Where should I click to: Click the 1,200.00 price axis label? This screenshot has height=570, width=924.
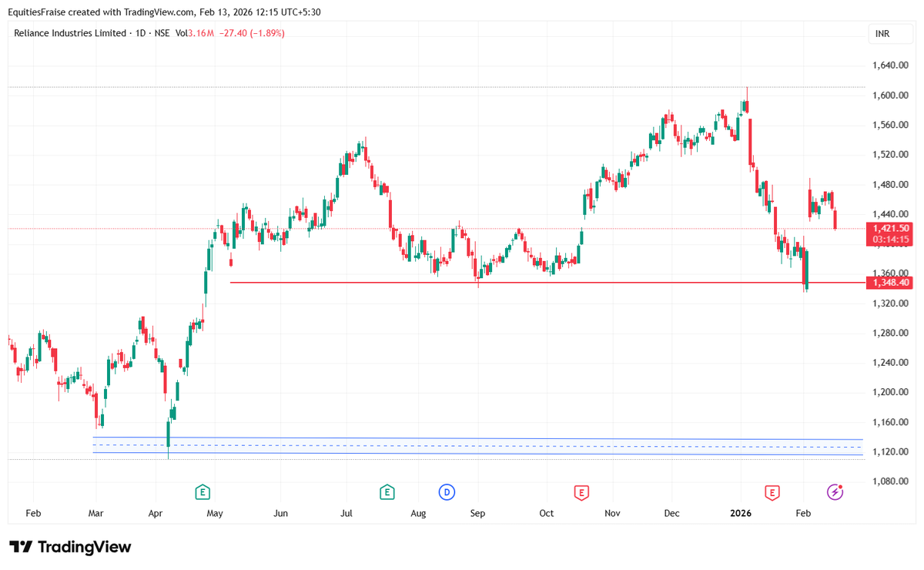pos(890,392)
